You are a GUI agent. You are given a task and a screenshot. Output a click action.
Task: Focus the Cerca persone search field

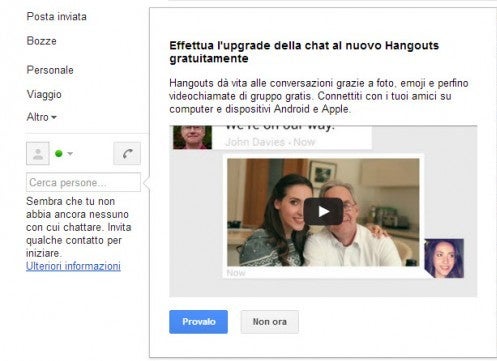[x=83, y=182]
